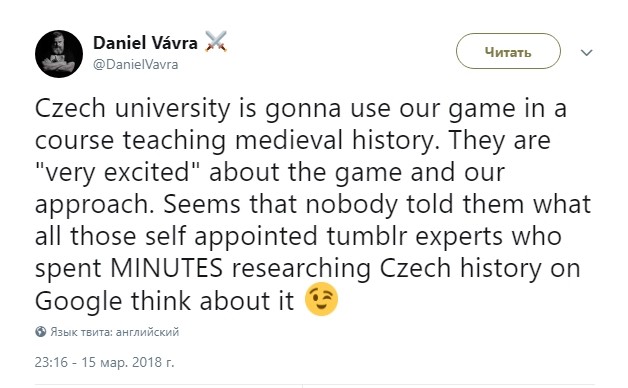This screenshot has height=388, width=628.
Task: Click 'Czech university' at the start of the tweet
Action: pos(133,109)
